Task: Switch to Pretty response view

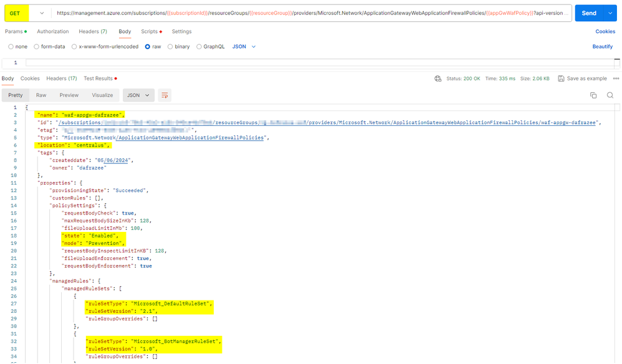Action: click(x=16, y=95)
